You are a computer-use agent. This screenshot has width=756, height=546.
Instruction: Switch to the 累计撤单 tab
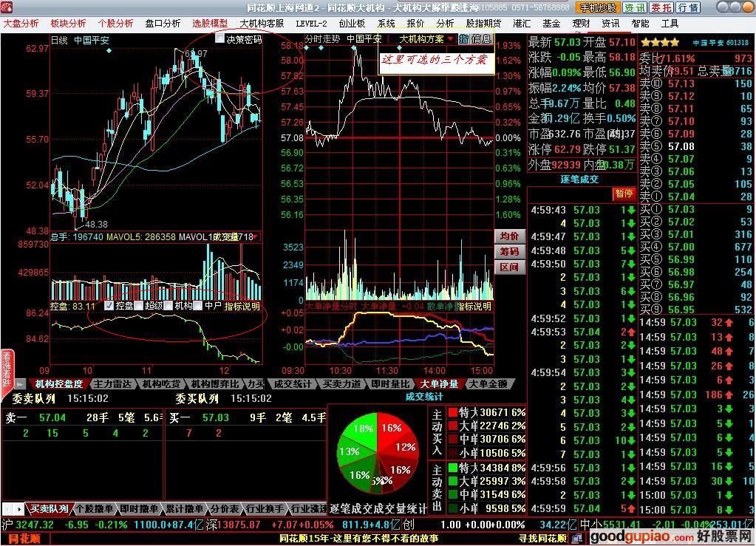184,508
